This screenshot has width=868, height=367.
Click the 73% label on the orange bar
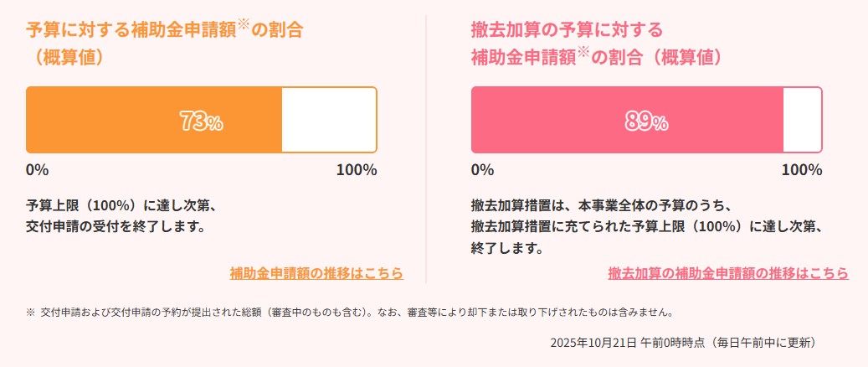[x=201, y=121]
